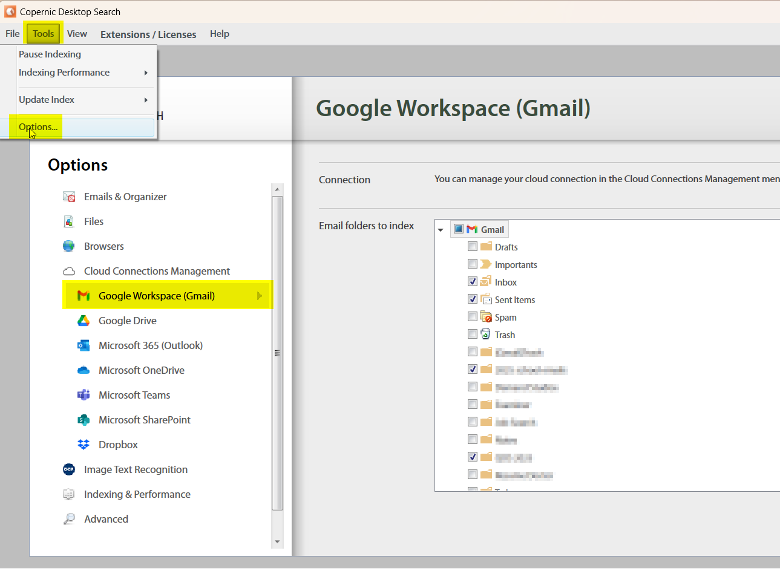Click Pause Indexing menu entry
The width and height of the screenshot is (780, 570).
[50, 55]
